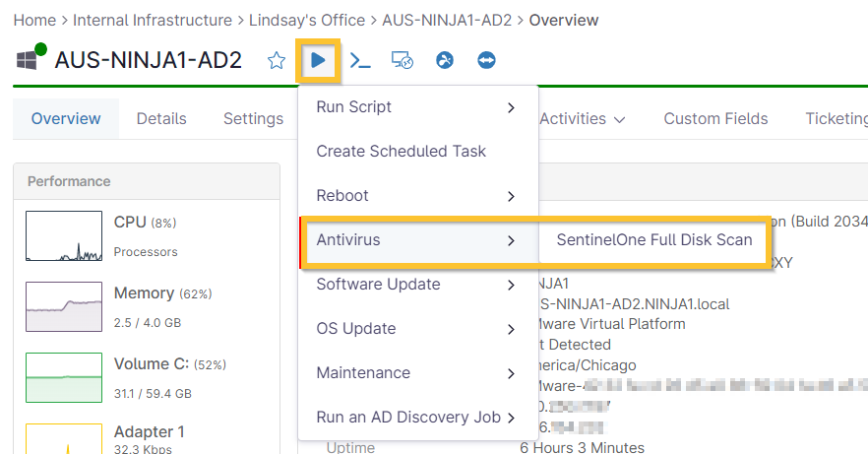Click the remote desktop monitor icon
868x454 pixels.
coord(402,61)
